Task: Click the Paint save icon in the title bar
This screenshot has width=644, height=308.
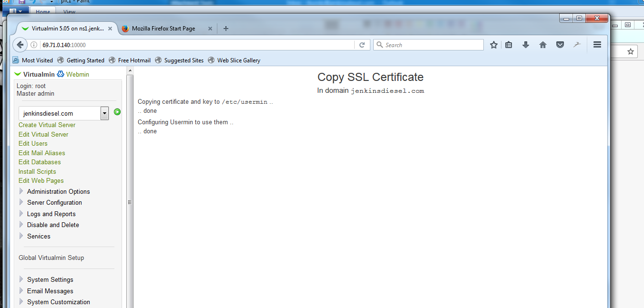Action: (22, 2)
